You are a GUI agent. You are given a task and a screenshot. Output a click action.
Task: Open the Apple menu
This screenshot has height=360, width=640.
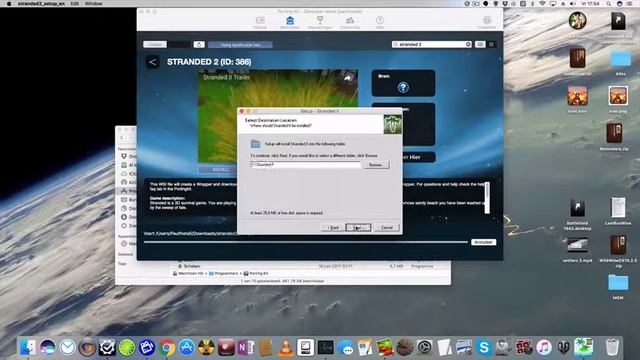9,3
